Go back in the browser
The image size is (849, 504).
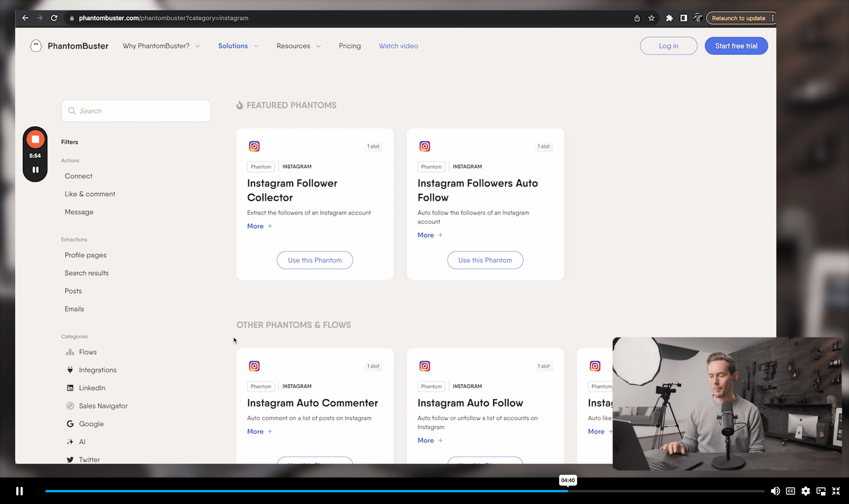click(25, 18)
